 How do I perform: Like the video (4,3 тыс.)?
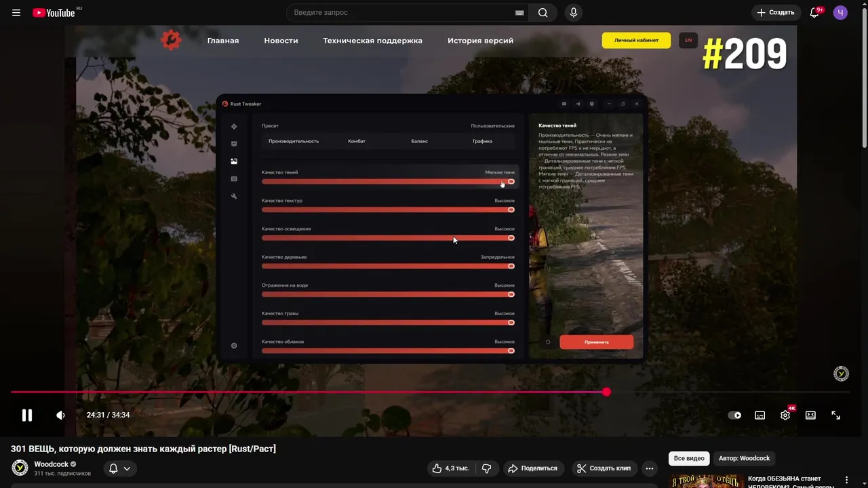pyautogui.click(x=450, y=468)
